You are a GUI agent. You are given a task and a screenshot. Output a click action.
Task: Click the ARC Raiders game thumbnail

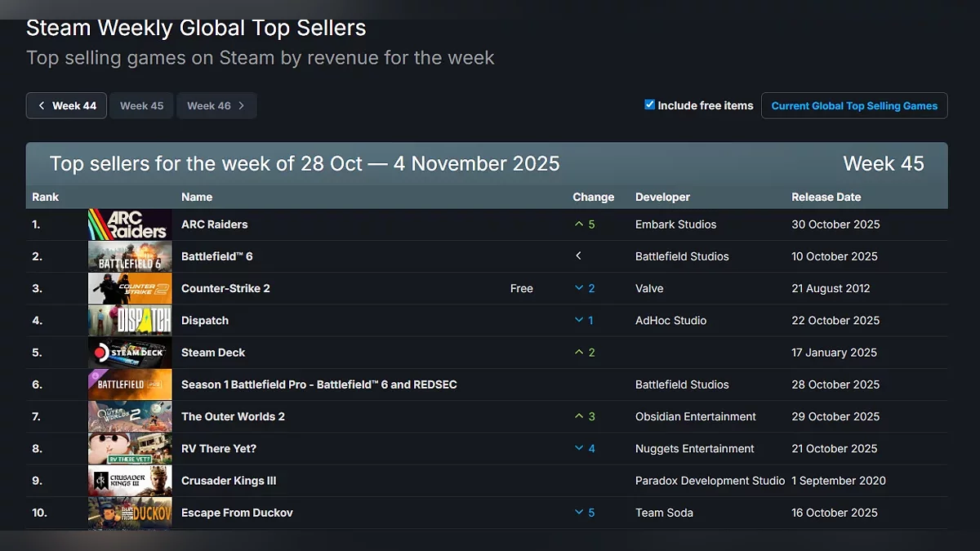pos(130,224)
